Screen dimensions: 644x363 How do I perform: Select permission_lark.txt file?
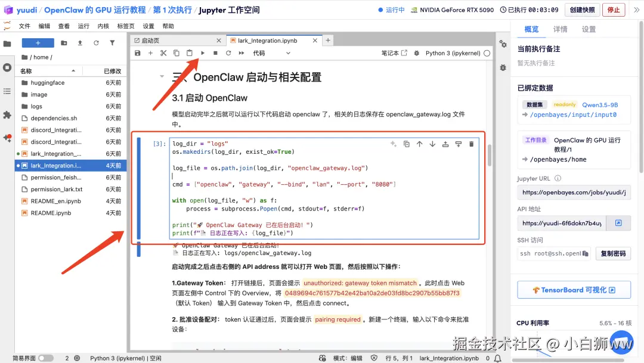pos(71,190)
